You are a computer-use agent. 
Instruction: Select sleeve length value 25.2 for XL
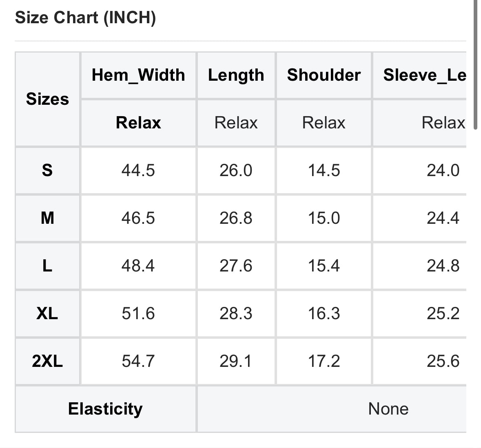[443, 313]
